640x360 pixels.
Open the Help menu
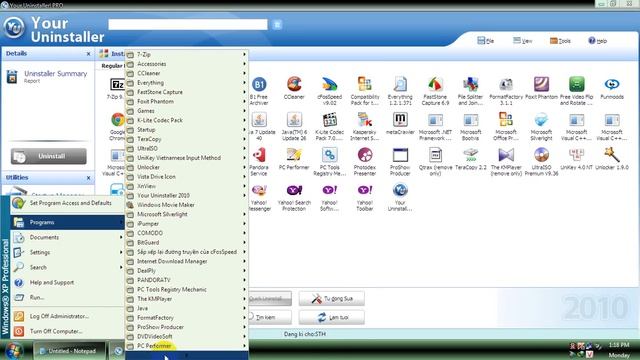[597, 40]
